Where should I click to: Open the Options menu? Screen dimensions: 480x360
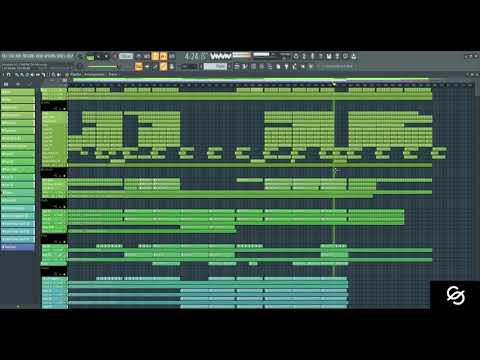click(51, 56)
